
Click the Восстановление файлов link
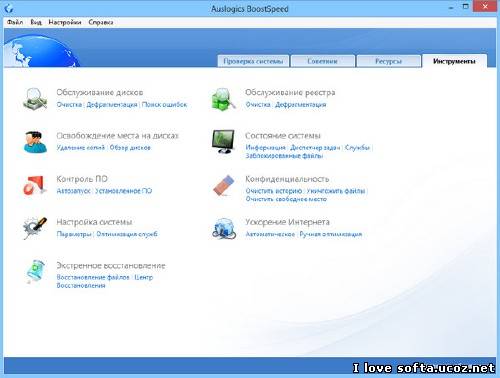click(x=93, y=277)
